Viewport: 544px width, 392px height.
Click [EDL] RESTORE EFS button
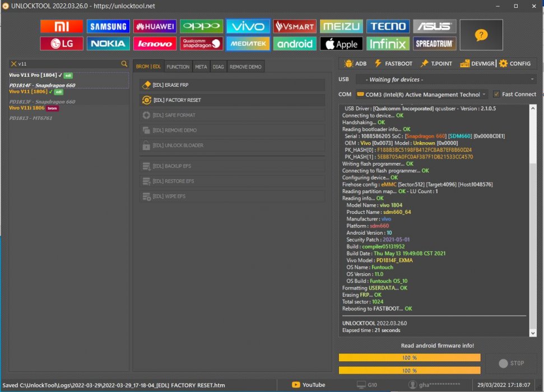(x=233, y=181)
